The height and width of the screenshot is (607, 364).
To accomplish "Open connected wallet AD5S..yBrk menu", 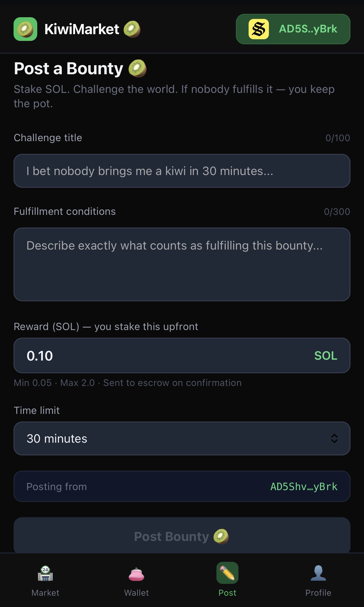I will [293, 29].
